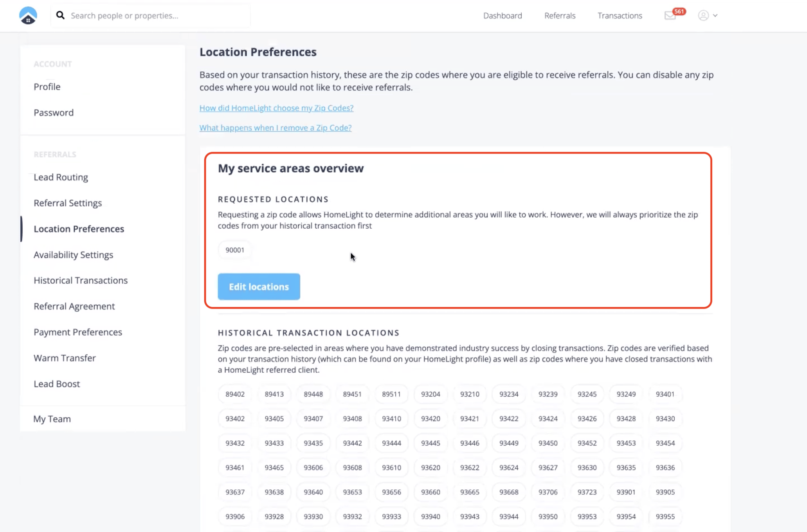
Task: Switch to the Referrals section
Action: pyautogui.click(x=560, y=15)
